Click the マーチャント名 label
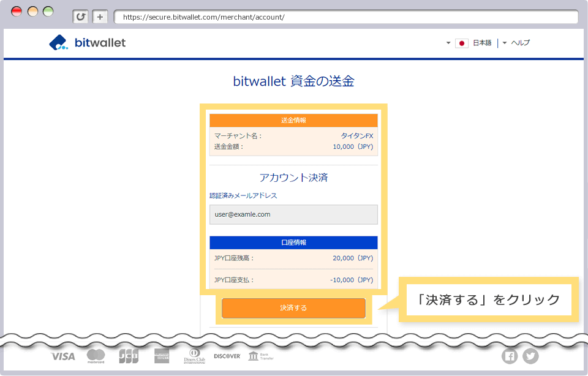 point(238,136)
